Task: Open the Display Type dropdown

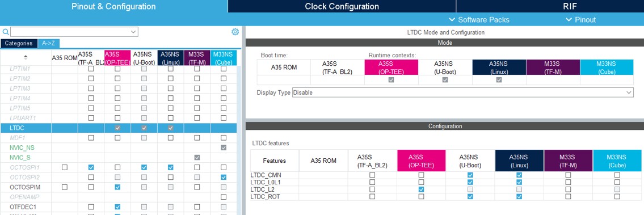Action: point(462,92)
